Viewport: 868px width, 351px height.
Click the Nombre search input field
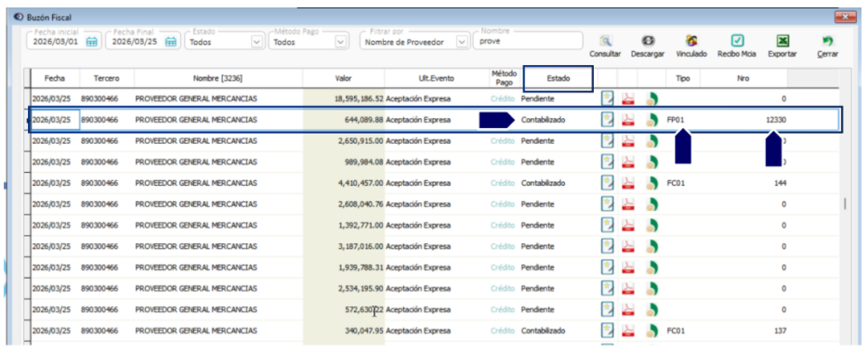[x=528, y=41]
